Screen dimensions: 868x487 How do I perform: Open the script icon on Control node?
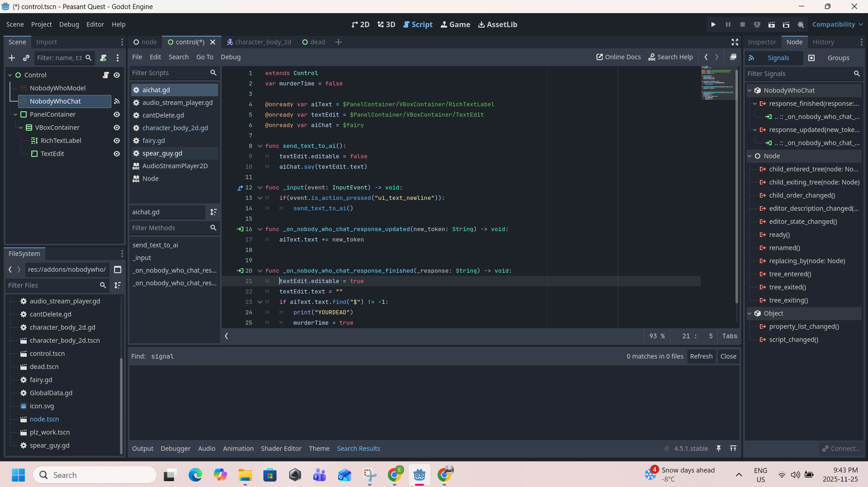(x=105, y=75)
